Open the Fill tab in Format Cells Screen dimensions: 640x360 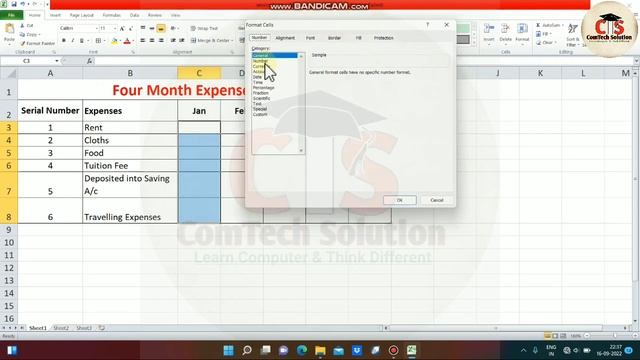click(x=358, y=38)
